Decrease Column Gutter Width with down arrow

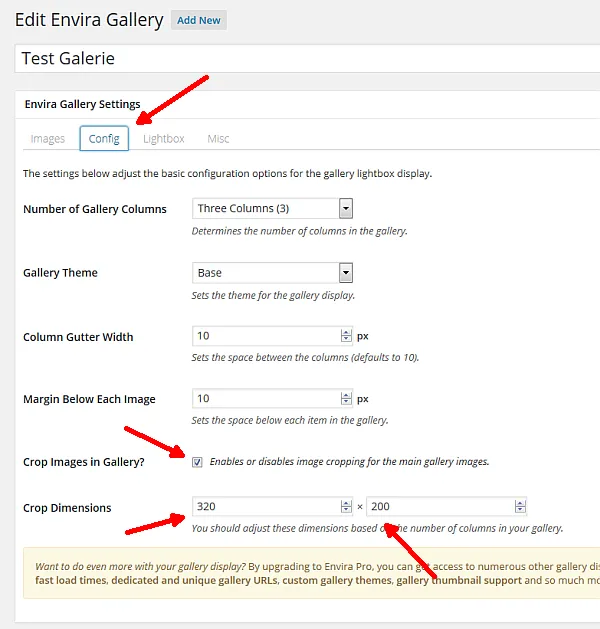coord(346,339)
